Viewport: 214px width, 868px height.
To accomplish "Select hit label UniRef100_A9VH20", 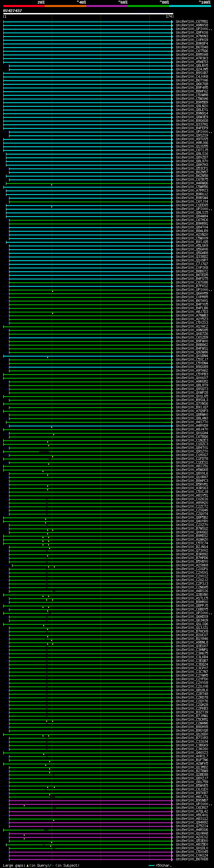I will pos(192,503).
